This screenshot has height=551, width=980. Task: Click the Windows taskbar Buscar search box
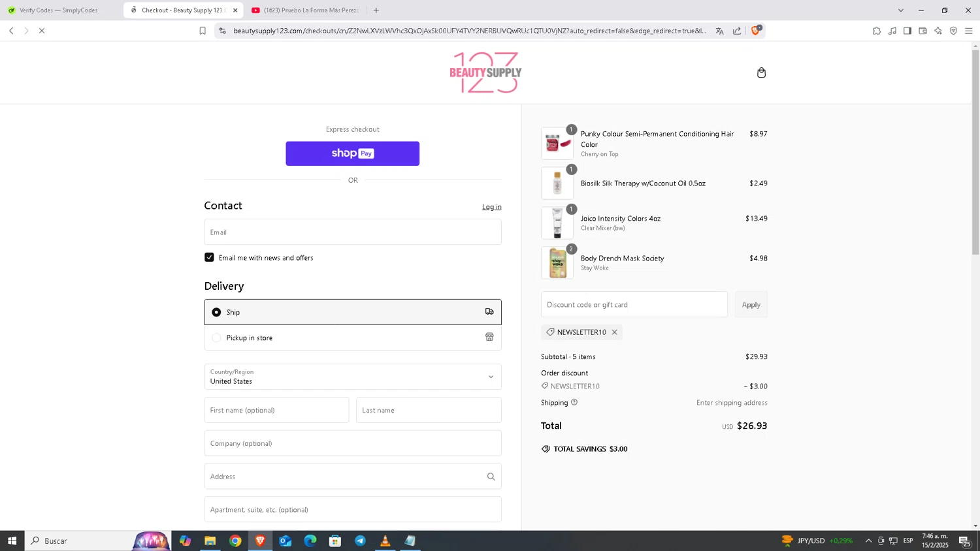coord(98,541)
